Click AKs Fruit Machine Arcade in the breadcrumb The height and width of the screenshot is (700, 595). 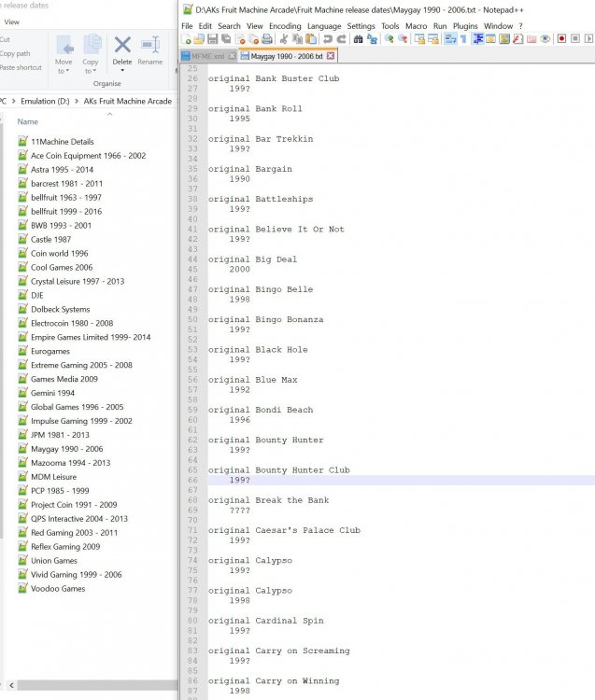pos(127,102)
